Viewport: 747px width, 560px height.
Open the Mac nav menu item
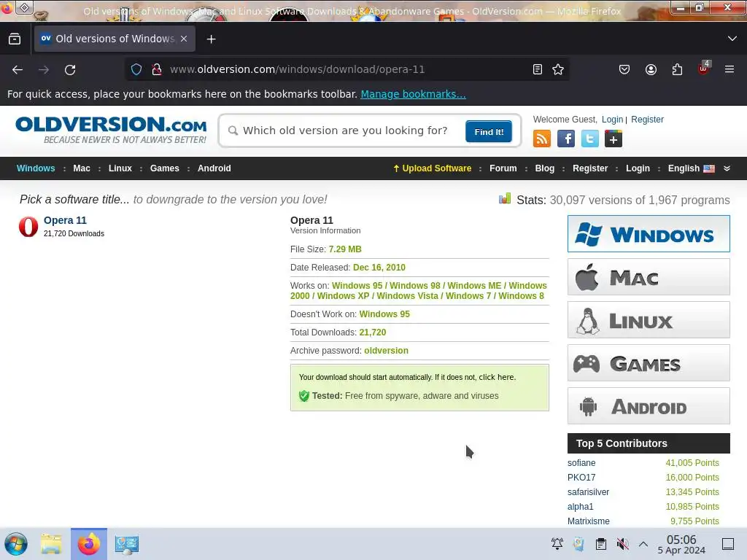pos(82,168)
